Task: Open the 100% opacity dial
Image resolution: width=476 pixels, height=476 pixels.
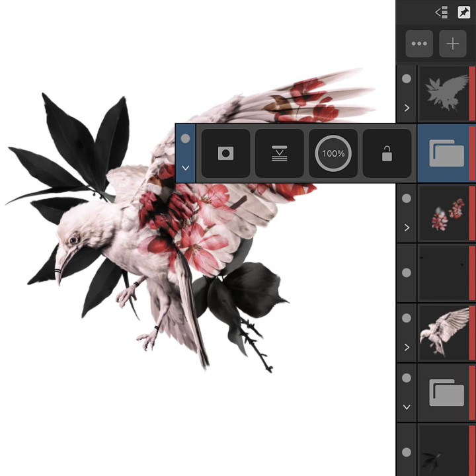Action: [333, 153]
